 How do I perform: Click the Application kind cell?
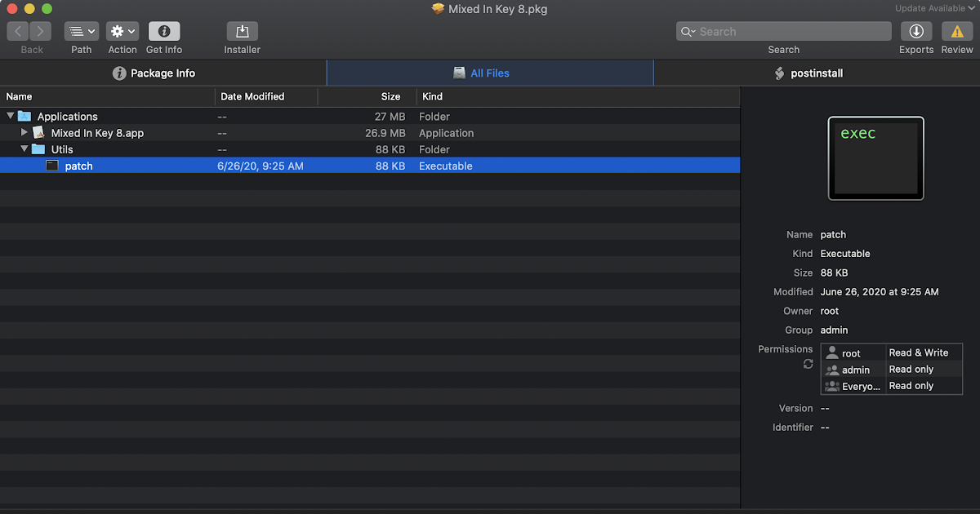coord(446,133)
